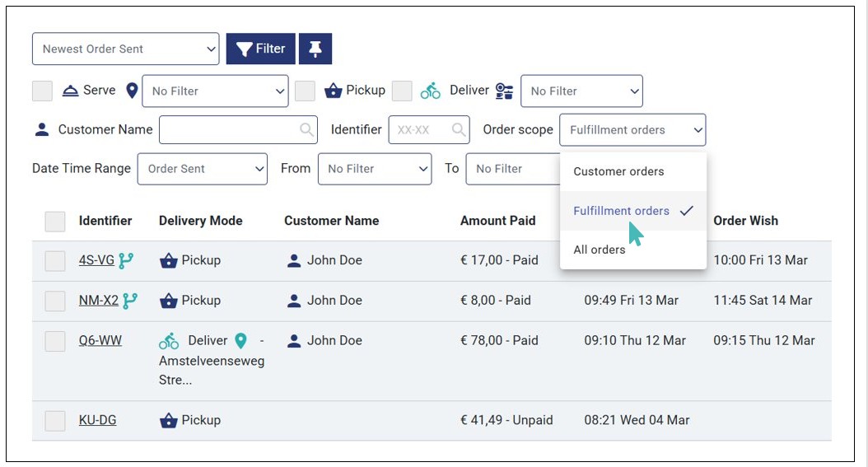
Task: Click the branch icon next to 4S-VG
Action: click(126, 260)
